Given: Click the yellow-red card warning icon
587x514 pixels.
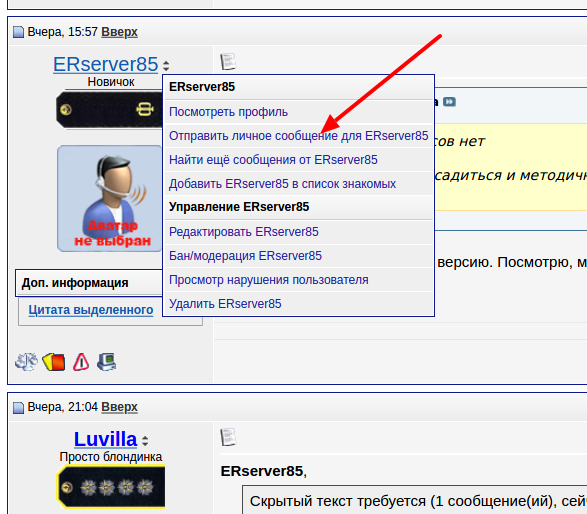Looking at the screenshot, I should pos(54,362).
